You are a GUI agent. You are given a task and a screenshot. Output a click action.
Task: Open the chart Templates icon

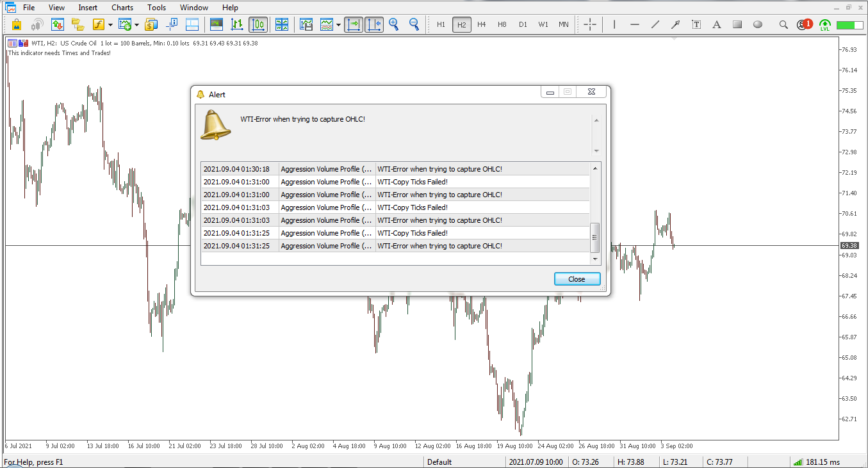coord(327,25)
